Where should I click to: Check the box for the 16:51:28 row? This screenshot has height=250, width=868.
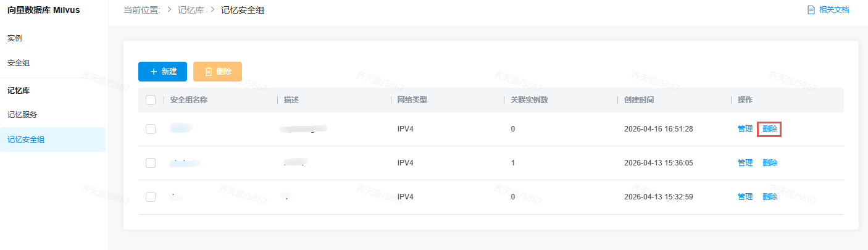151,129
